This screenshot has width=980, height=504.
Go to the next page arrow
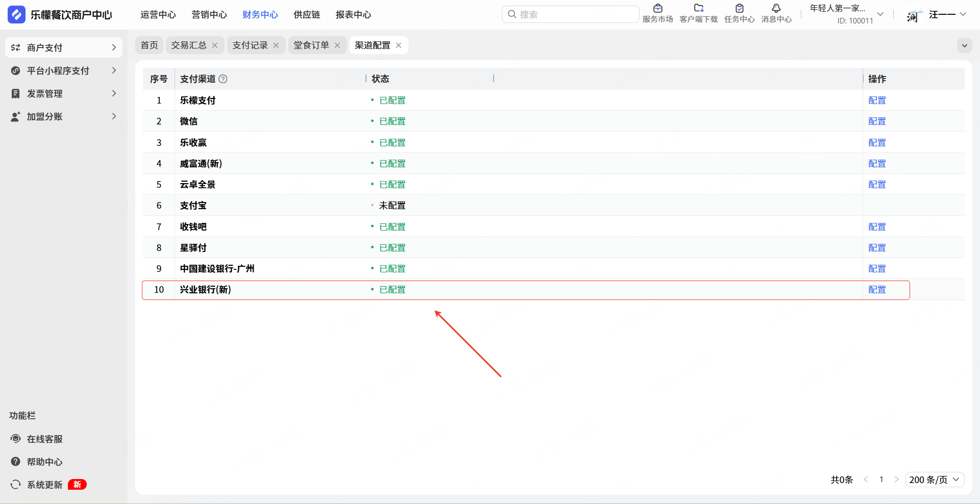coord(896,480)
